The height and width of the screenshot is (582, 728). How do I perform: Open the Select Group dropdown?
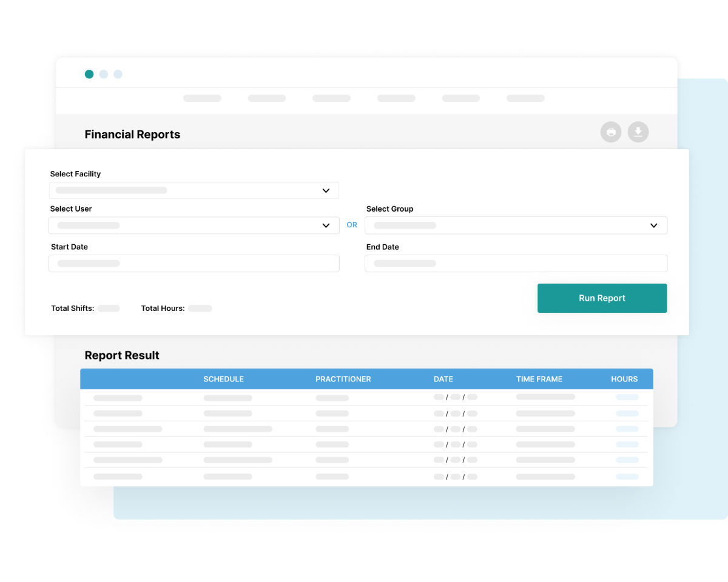516,226
